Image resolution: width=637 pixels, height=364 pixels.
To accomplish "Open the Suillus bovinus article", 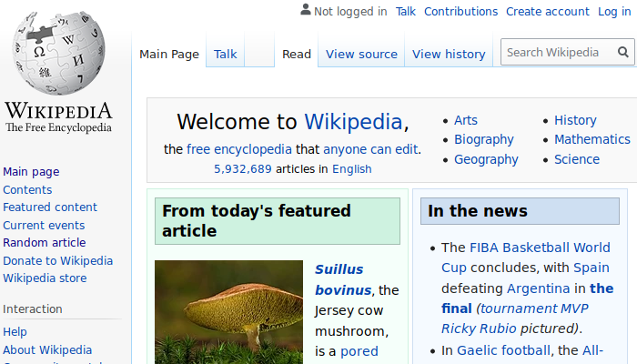I will (x=343, y=280).
